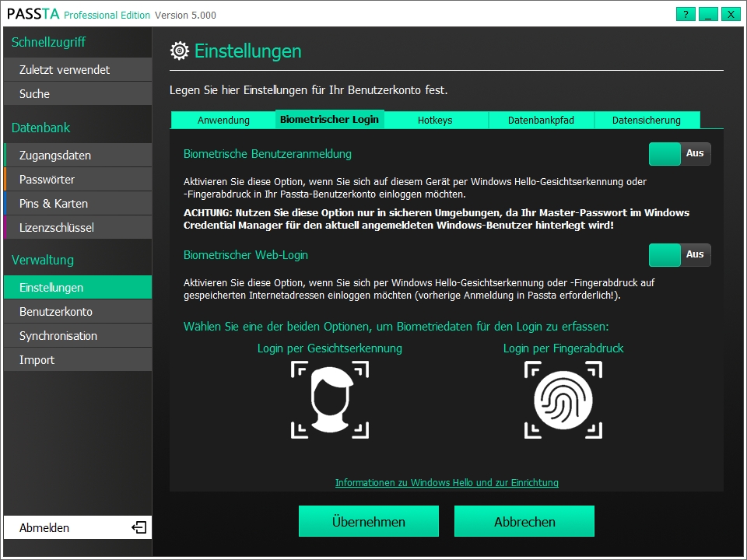Click the logout arrow icon next to Abmelden
This screenshot has width=747, height=560.
tap(139, 527)
